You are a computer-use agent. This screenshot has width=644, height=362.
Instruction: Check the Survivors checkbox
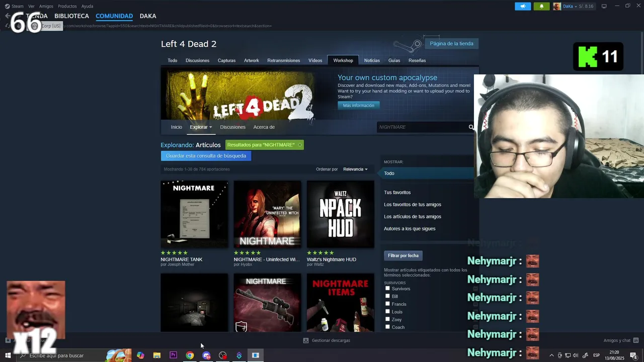pos(387,288)
